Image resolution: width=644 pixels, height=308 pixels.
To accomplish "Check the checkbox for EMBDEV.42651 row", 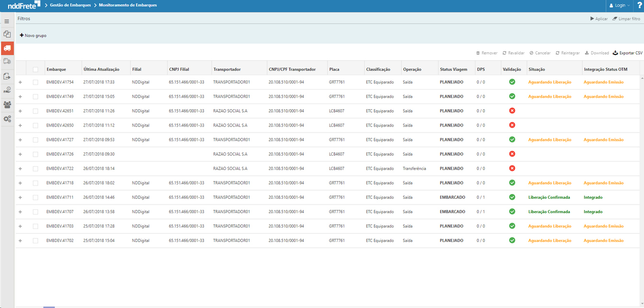I will 35,111.
